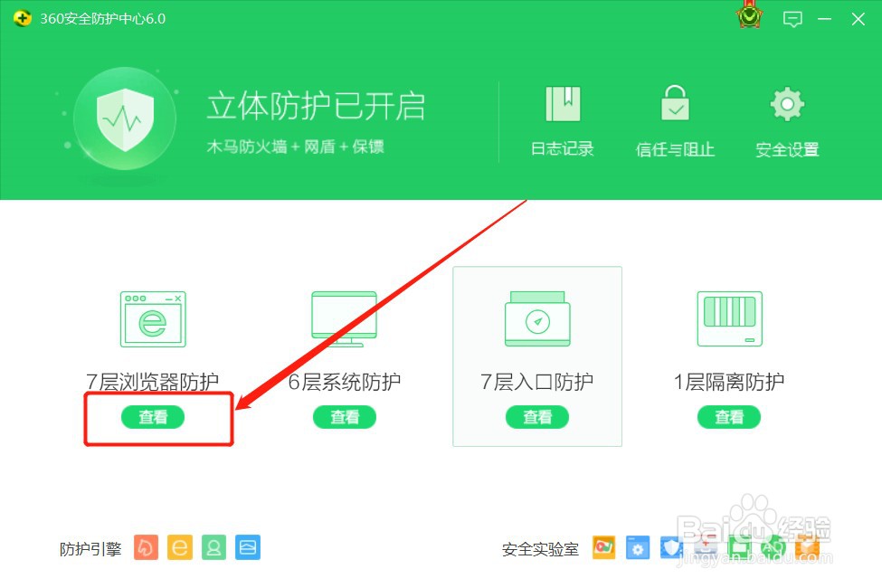Open the blue gear window lab icon

638,547
